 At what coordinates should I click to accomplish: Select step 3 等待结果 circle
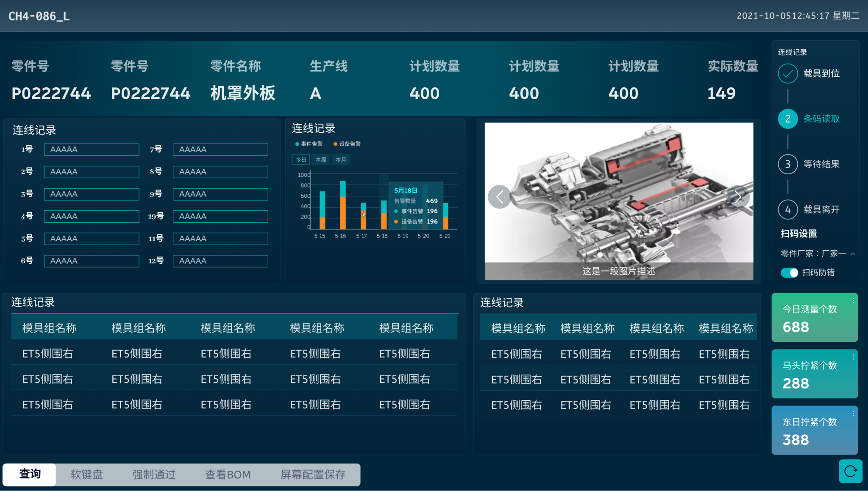click(787, 164)
